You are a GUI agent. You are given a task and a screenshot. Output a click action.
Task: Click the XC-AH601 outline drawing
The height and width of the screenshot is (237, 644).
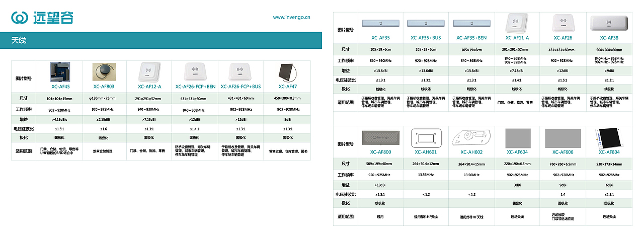click(x=426, y=137)
